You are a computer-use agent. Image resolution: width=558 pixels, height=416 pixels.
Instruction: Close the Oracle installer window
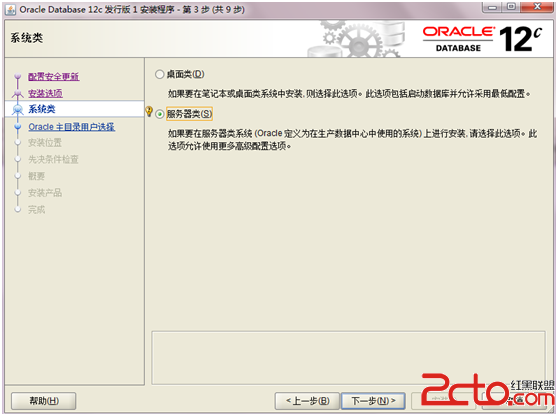point(537,7)
